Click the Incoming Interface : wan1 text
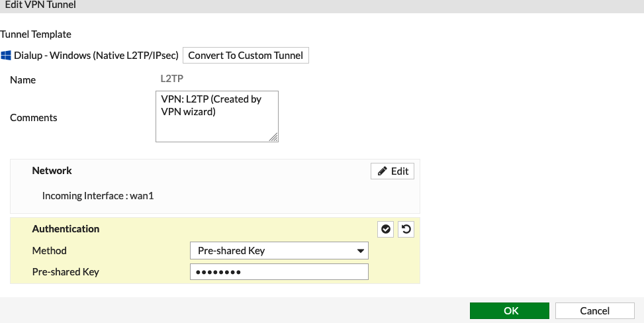This screenshot has width=644, height=323. click(x=98, y=196)
